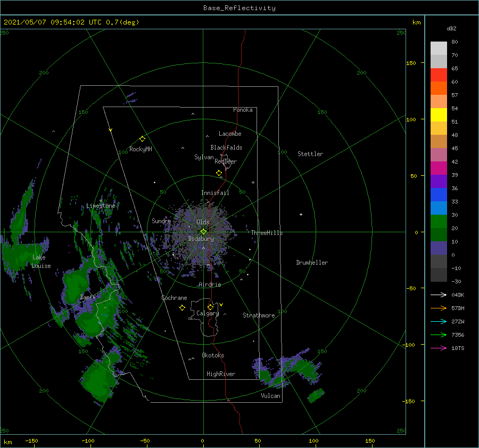
Task: Click the yellow diamond marker below Cochrane
Action: [x=182, y=308]
